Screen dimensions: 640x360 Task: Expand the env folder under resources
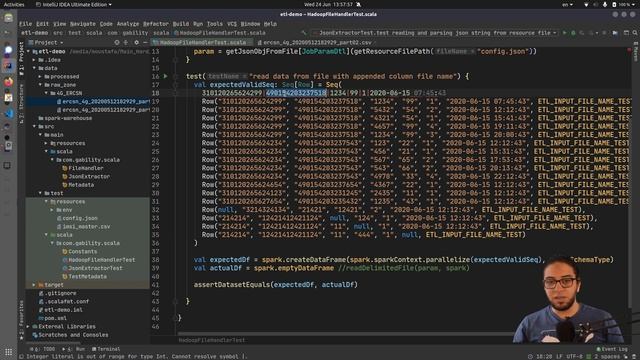point(52,210)
